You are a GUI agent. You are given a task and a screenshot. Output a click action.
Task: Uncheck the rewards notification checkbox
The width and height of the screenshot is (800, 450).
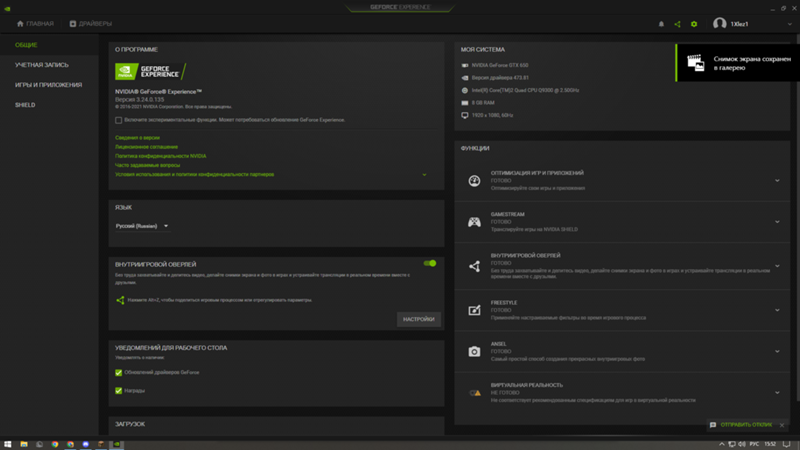click(118, 391)
